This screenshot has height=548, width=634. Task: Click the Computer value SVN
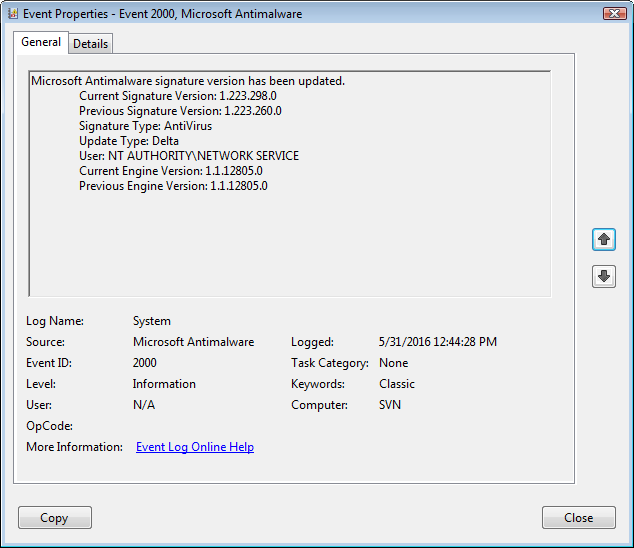point(390,405)
